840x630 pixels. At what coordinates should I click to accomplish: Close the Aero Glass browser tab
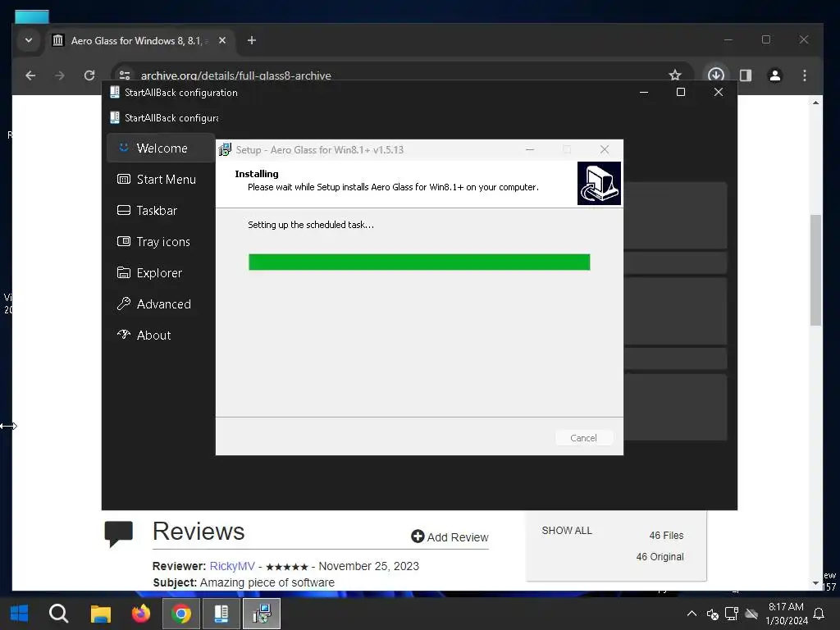222,40
